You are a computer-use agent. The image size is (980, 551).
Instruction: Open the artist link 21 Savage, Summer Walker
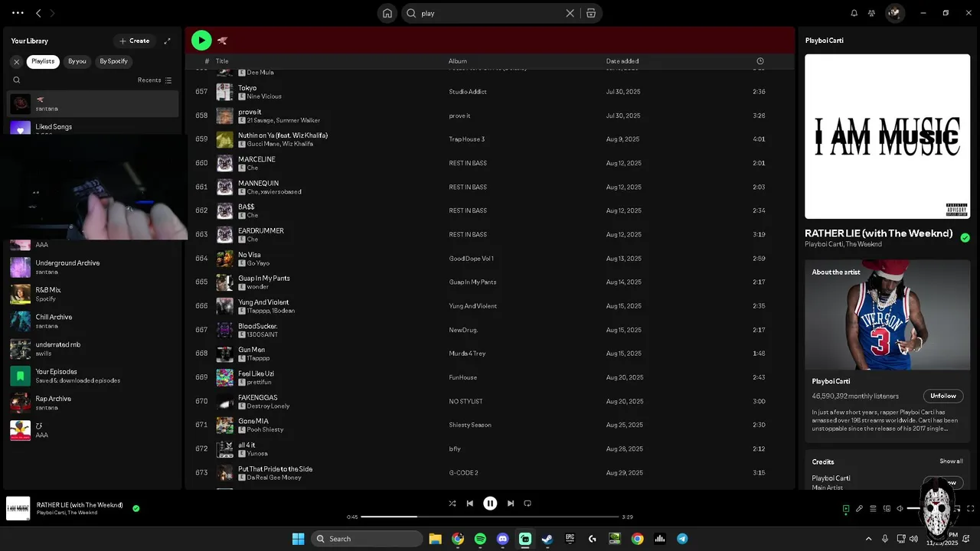coord(283,120)
